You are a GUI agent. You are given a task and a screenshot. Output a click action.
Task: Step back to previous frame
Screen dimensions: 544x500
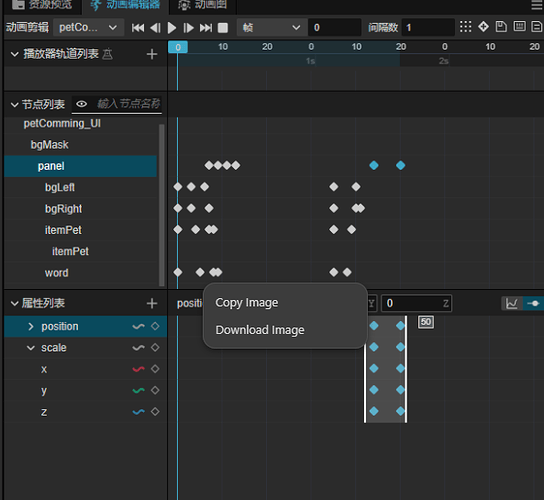click(155, 28)
